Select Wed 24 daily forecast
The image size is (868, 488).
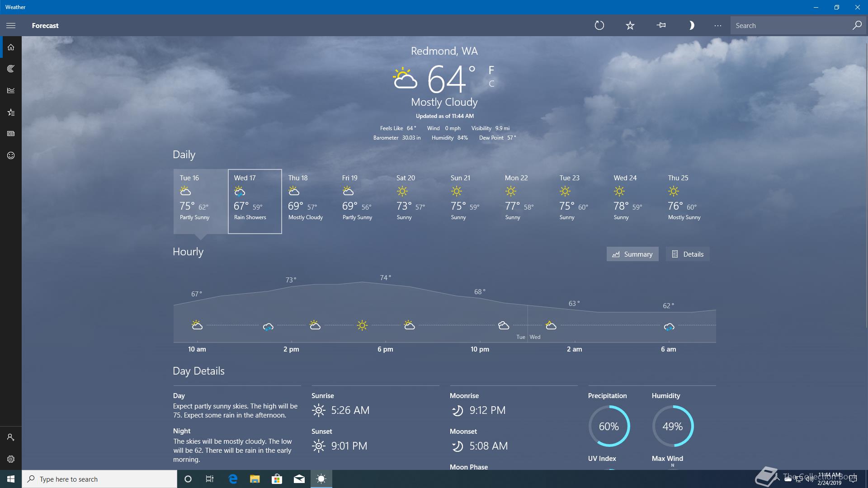pos(635,202)
